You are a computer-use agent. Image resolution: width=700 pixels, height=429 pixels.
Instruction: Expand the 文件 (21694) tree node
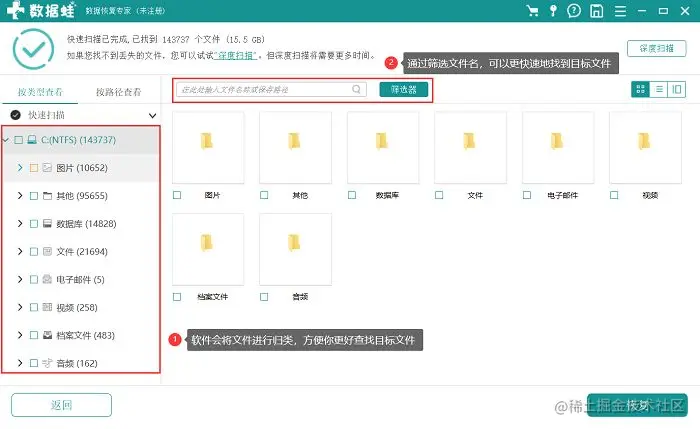point(20,251)
